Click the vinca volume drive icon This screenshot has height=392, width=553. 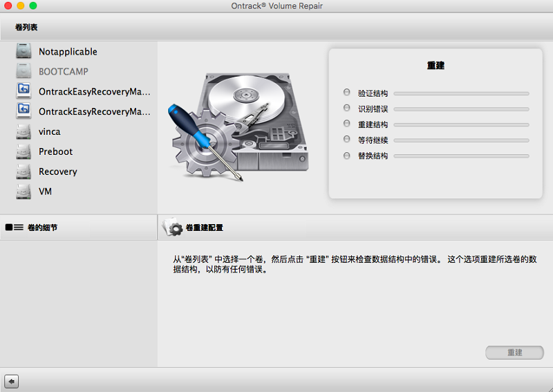click(x=24, y=131)
